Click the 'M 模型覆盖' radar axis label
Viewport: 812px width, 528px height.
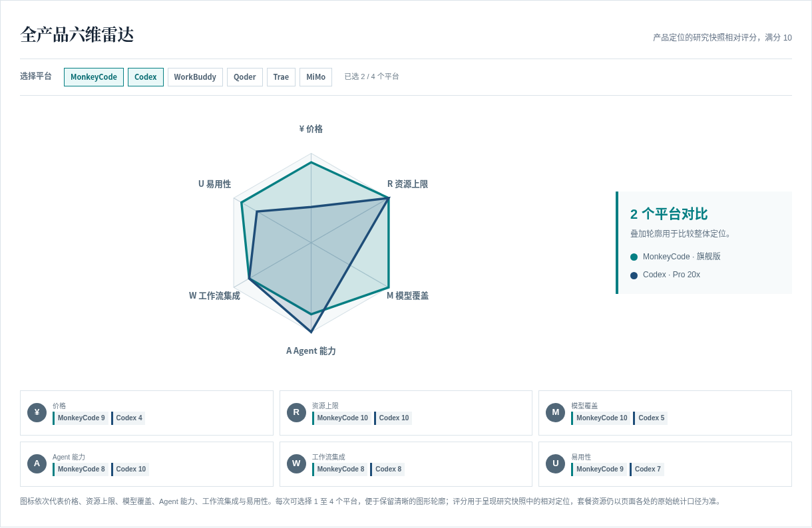point(407,295)
